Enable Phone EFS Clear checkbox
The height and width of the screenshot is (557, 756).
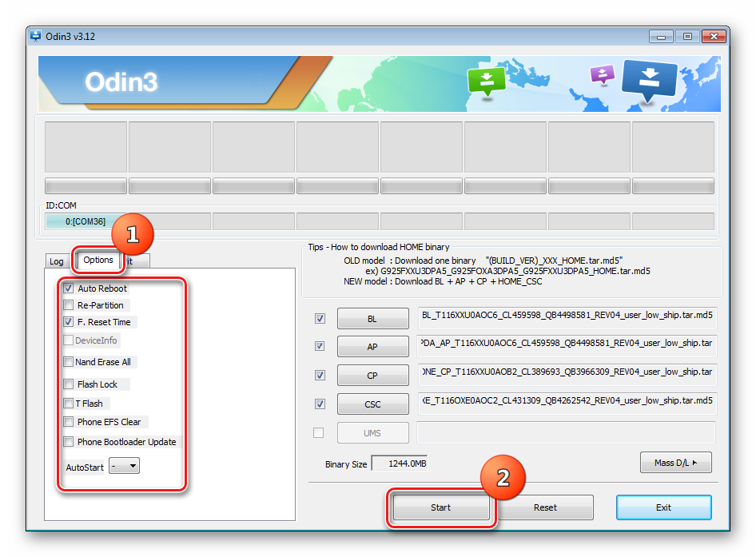point(69,422)
